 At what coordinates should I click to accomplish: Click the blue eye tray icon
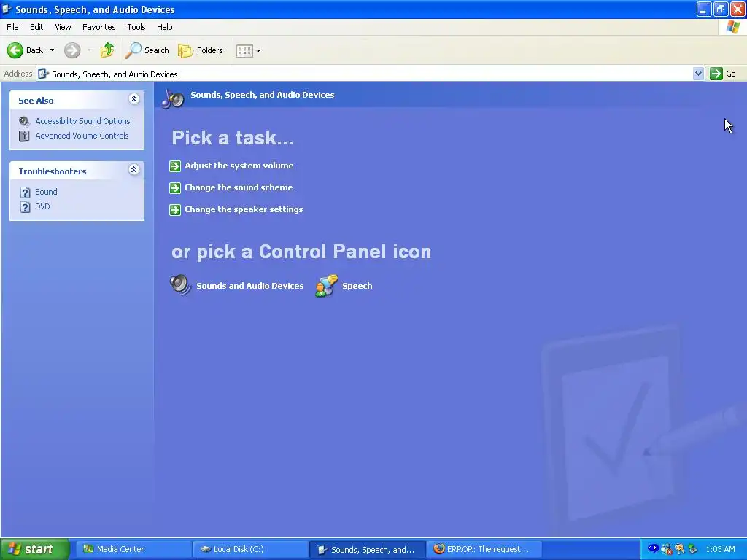[653, 548]
